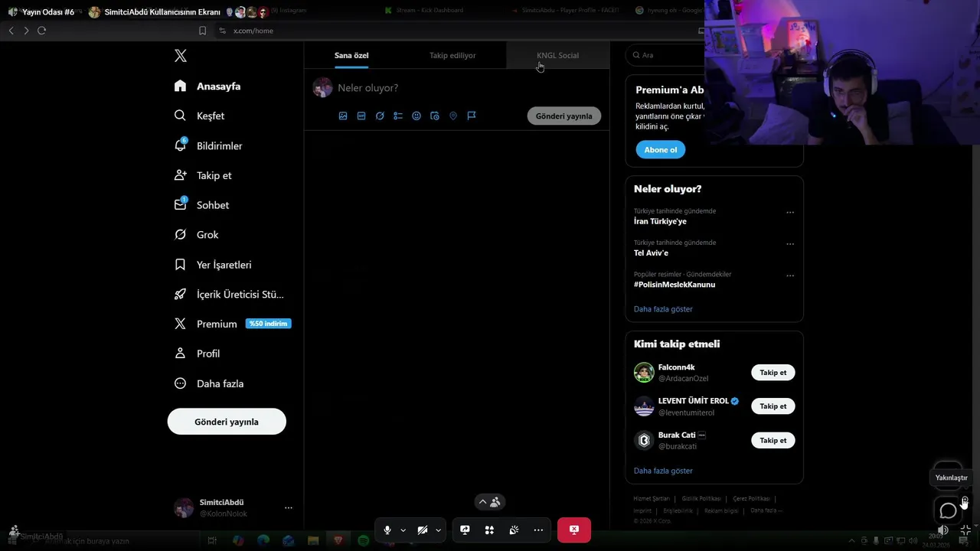Reload the browser page

click(41, 31)
